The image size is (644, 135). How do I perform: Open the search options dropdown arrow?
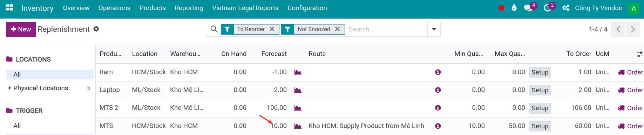(434, 29)
